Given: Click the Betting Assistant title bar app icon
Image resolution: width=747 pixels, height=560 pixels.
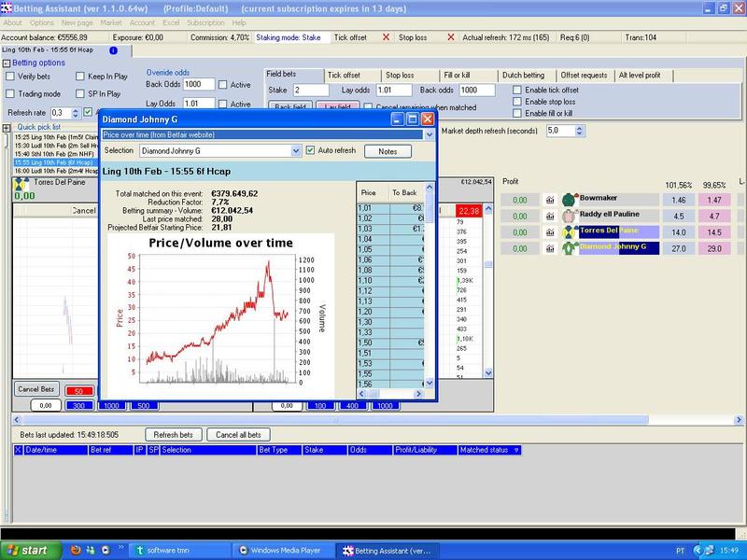Looking at the screenshot, I should 7,8.
